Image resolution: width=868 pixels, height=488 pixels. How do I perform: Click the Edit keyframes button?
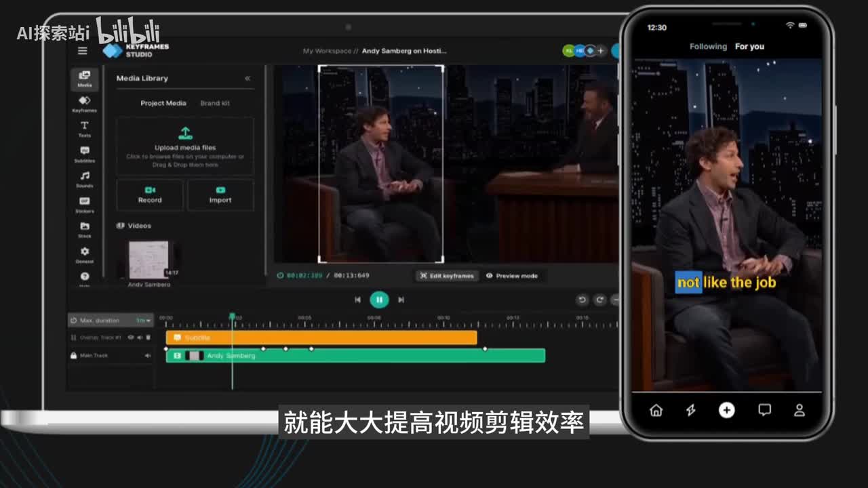447,276
